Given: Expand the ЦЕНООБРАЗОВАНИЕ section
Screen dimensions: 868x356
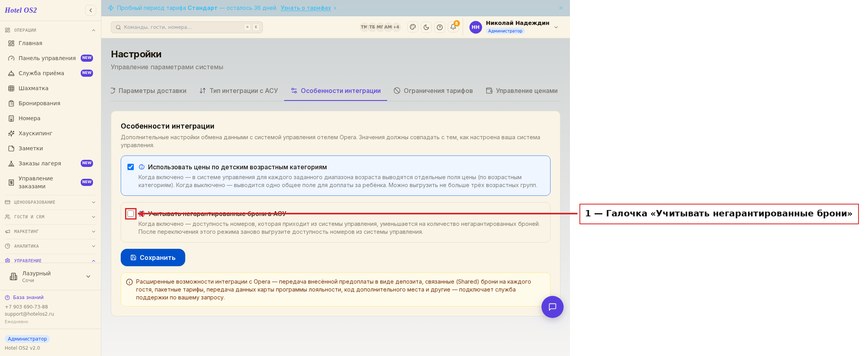Looking at the screenshot, I should [50, 202].
